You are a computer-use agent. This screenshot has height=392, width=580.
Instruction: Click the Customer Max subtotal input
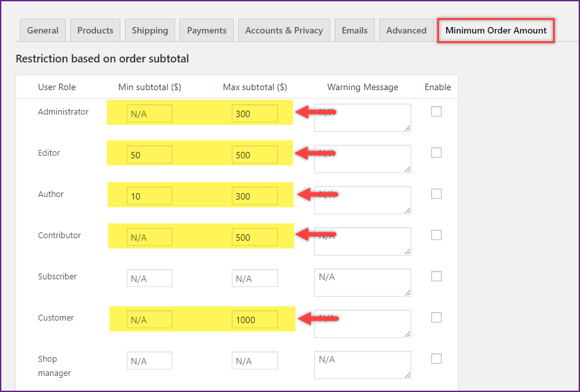255,320
